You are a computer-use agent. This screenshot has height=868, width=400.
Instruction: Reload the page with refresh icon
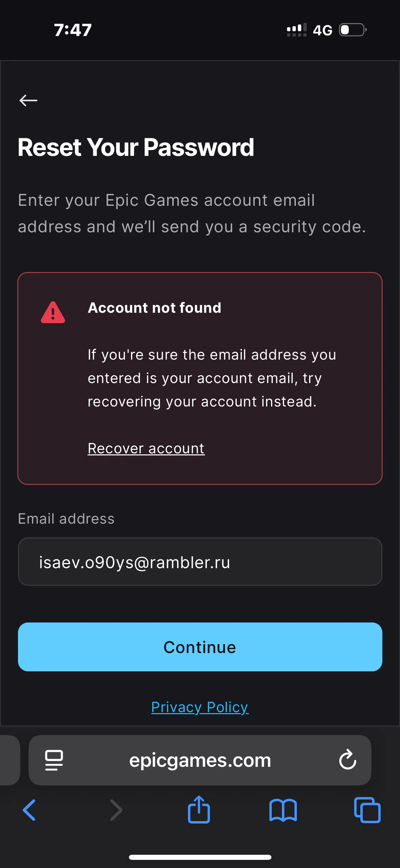click(347, 759)
